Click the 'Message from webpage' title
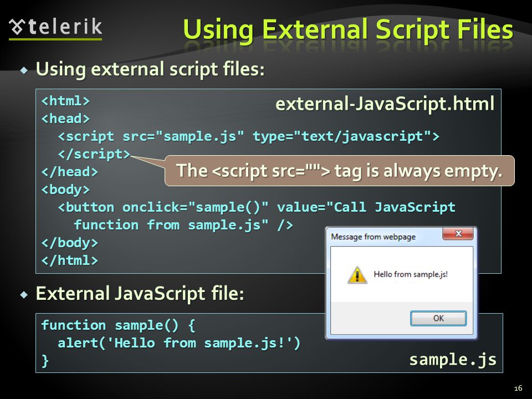Viewport: 532px width, 399px height. [373, 237]
